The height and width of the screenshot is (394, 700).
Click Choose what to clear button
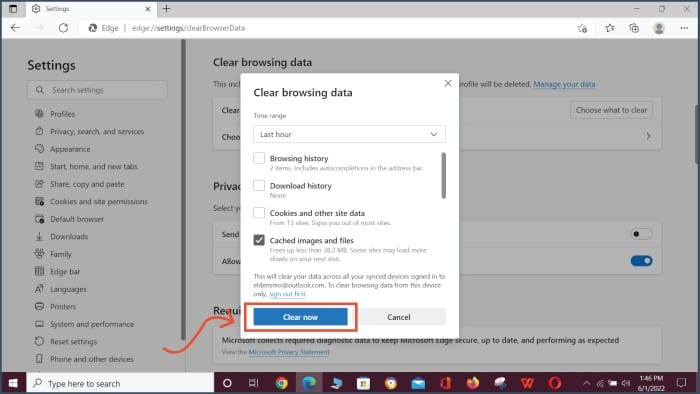click(x=611, y=110)
